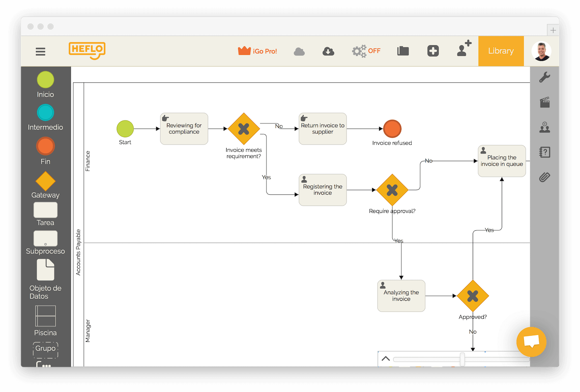Image resolution: width=580 pixels, height=392 pixels.
Task: Select the Placing the invoice in queue task
Action: tap(502, 161)
